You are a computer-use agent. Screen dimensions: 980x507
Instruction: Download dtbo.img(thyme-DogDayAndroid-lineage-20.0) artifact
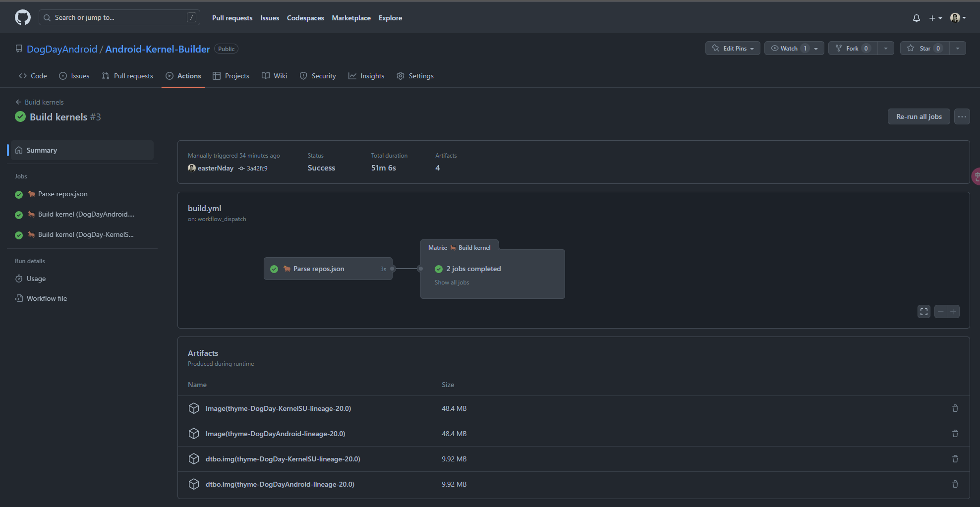[x=280, y=484]
